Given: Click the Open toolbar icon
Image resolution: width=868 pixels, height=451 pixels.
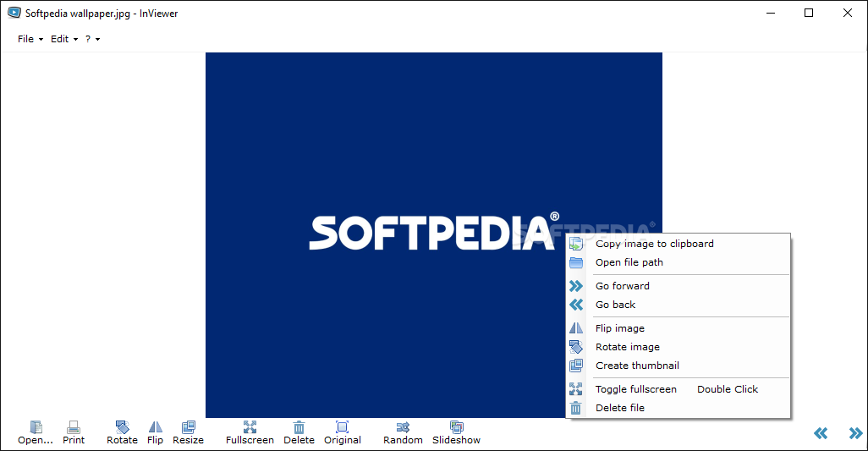Looking at the screenshot, I should (x=36, y=432).
